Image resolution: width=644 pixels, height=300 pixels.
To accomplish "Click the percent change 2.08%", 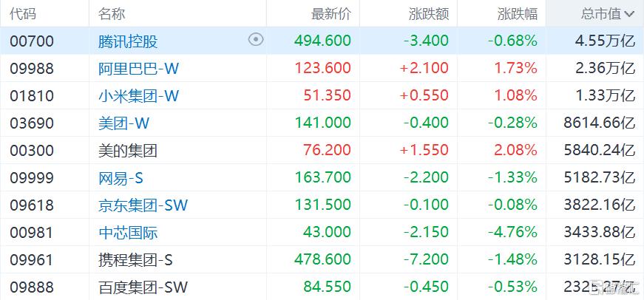I will coord(515,150).
